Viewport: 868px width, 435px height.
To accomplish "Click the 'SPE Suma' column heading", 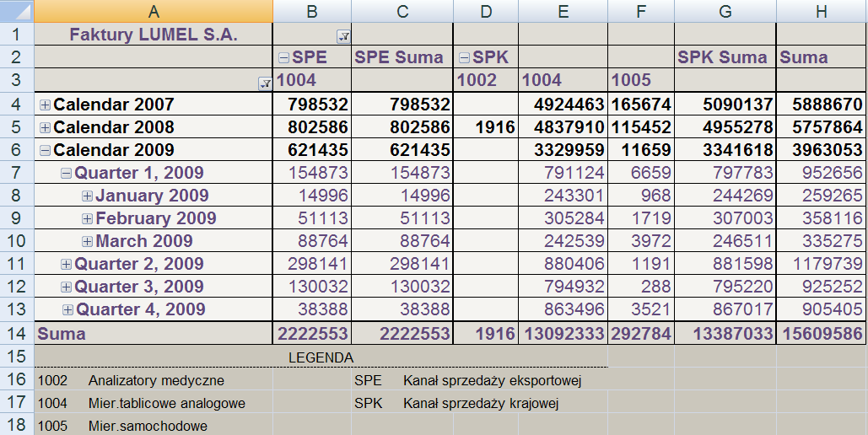I will click(402, 57).
